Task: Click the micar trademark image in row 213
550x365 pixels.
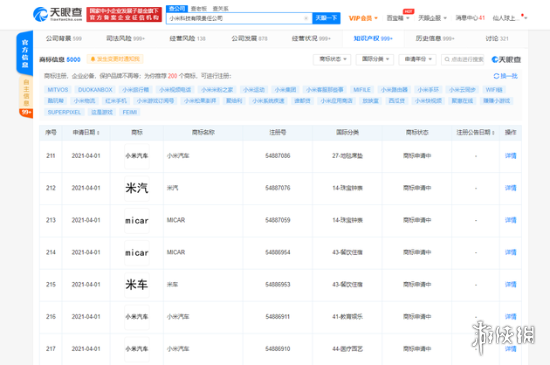Action: coord(137,221)
